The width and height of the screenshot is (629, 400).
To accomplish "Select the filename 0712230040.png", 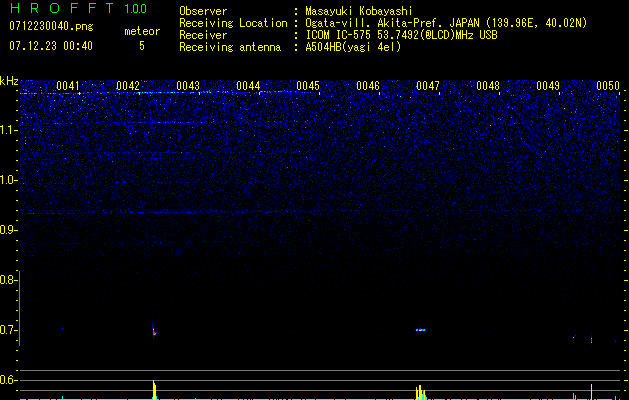I will (x=51, y=26).
